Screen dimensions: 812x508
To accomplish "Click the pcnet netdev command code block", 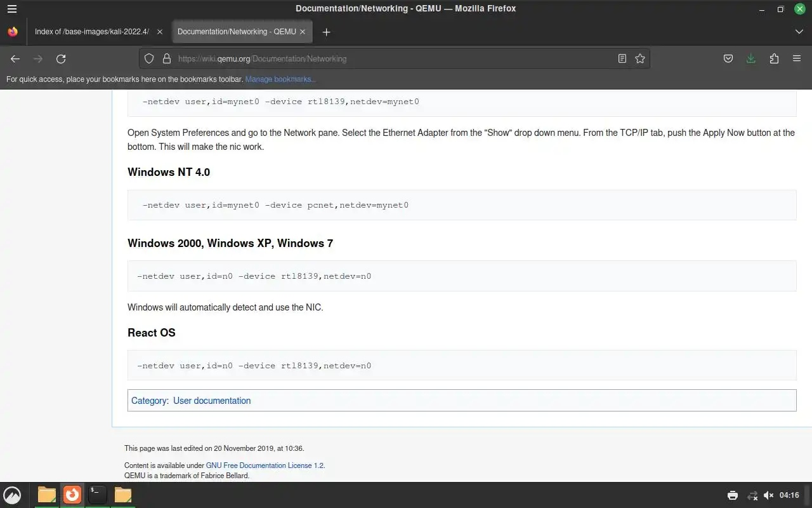I will pyautogui.click(x=462, y=205).
